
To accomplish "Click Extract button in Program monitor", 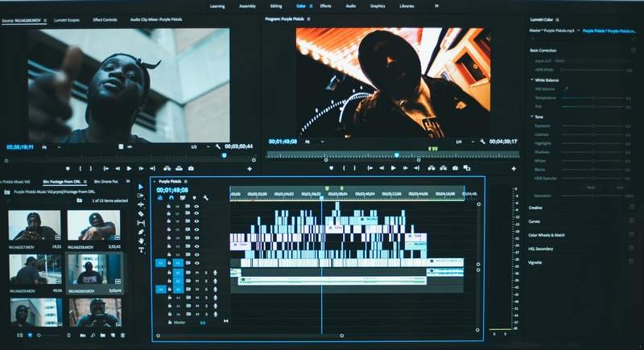I will pyautogui.click(x=444, y=168).
